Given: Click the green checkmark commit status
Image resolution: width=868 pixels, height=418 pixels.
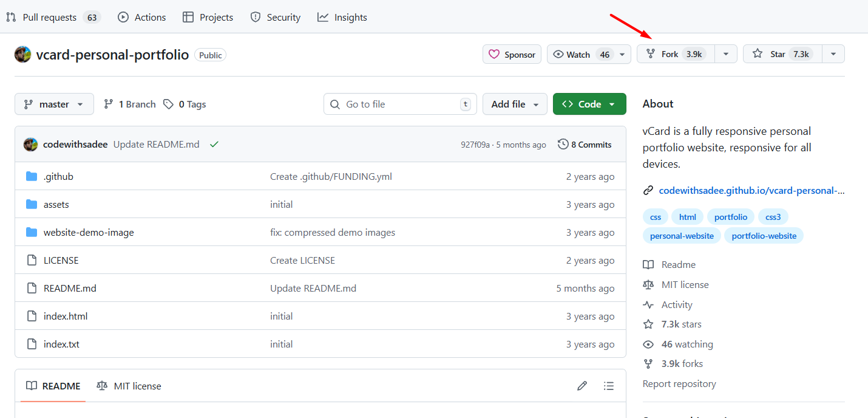Looking at the screenshot, I should click(214, 144).
